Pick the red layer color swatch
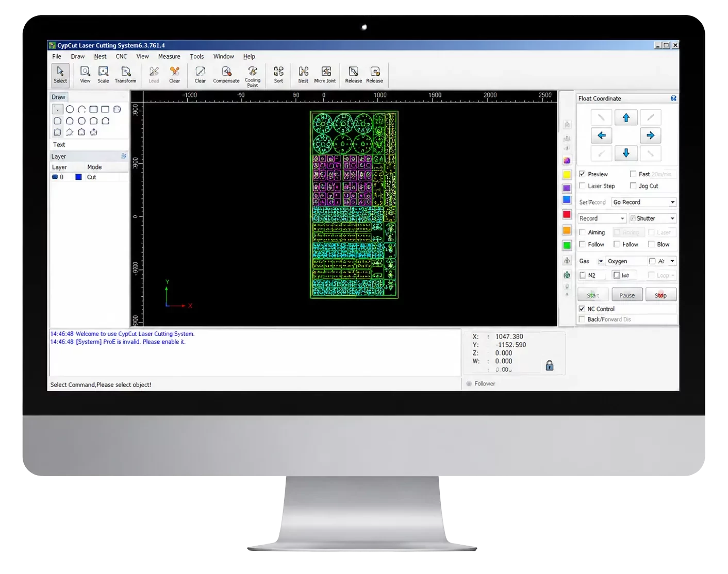 (x=567, y=214)
